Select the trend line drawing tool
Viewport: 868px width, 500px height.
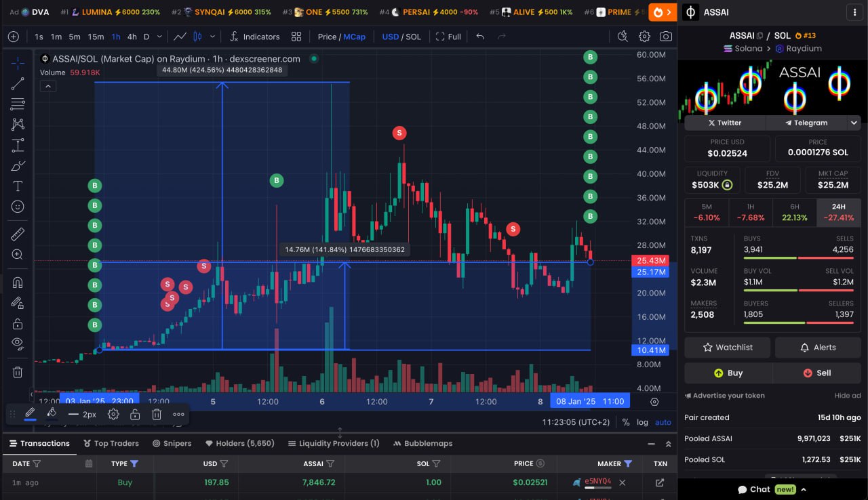click(18, 83)
